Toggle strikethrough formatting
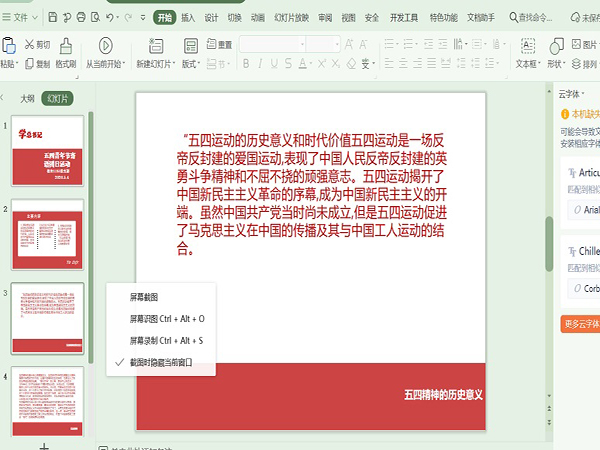The image size is (600, 450). click(288, 64)
